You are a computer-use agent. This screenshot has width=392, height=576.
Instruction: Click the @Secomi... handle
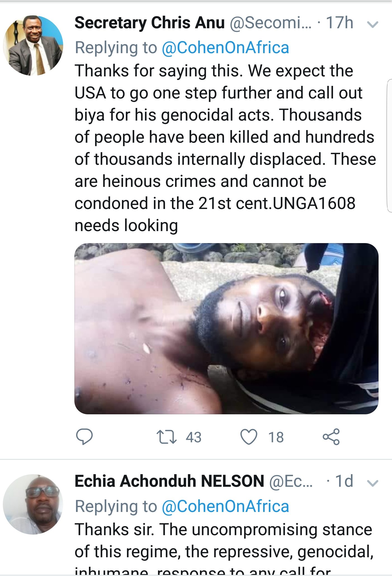(x=270, y=23)
